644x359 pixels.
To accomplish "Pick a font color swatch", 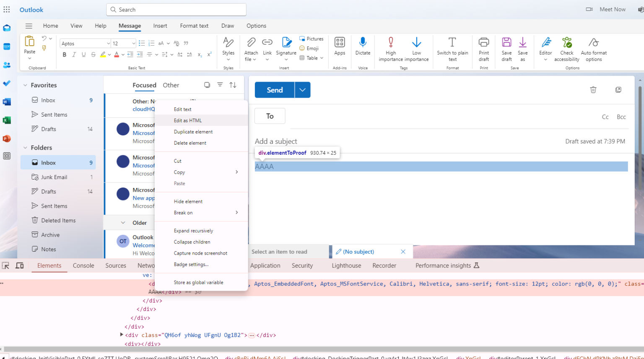I will point(116,55).
